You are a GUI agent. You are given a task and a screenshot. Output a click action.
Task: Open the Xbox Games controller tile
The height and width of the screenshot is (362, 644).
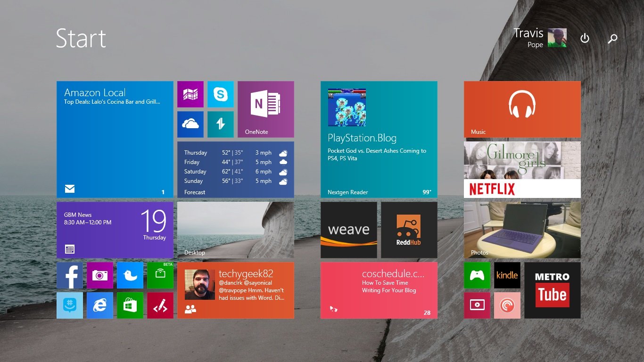pos(477,275)
